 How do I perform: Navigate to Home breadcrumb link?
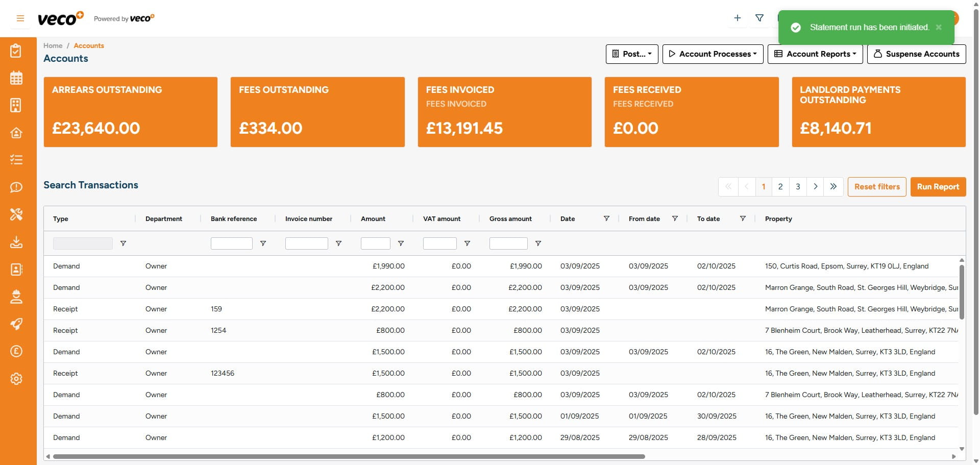[x=53, y=45]
